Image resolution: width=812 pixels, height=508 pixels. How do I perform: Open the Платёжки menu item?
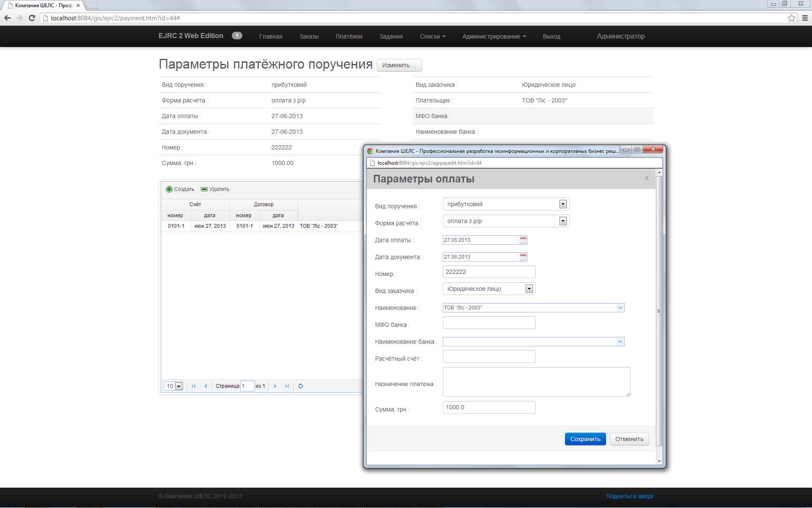click(x=349, y=36)
